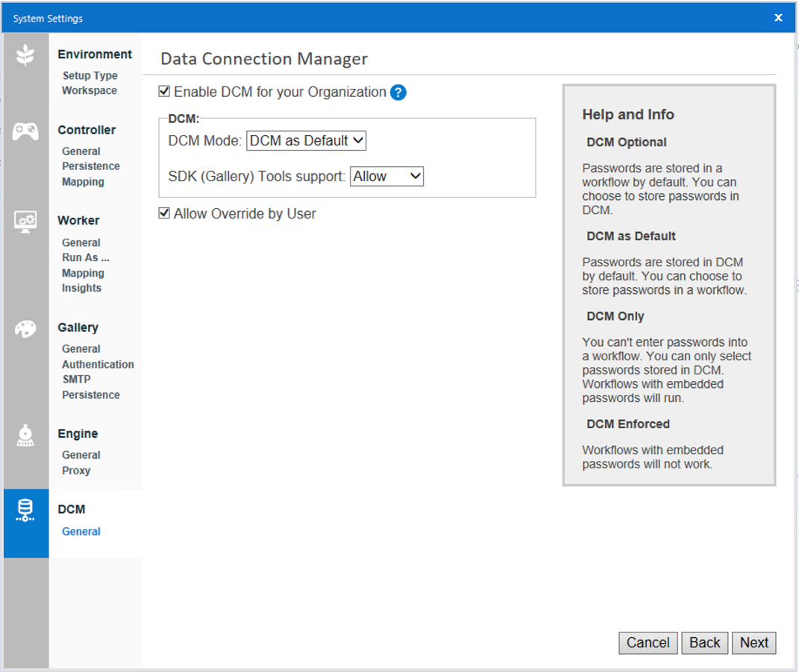This screenshot has width=799, height=672.
Task: Select the Engine locomotive icon
Action: tap(25, 435)
